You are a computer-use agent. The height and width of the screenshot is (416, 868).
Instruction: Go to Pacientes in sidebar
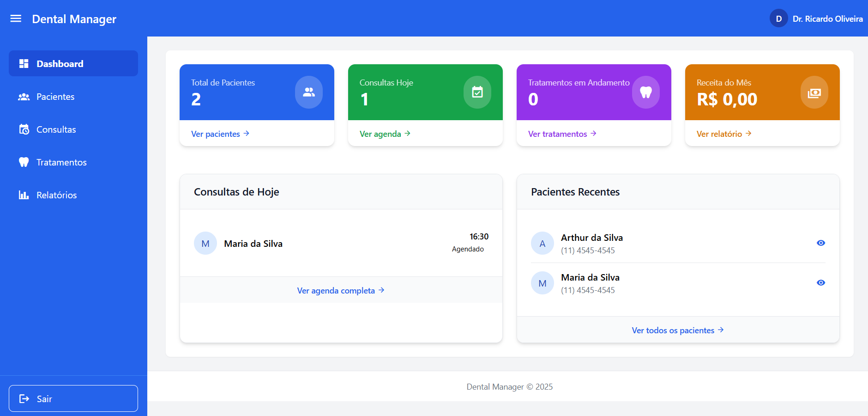pos(55,97)
